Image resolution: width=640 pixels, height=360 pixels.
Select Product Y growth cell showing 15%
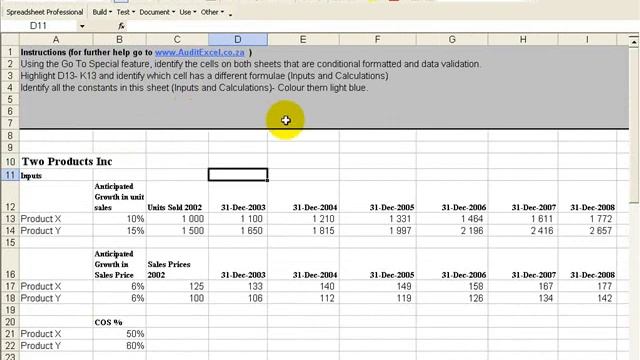point(119,231)
